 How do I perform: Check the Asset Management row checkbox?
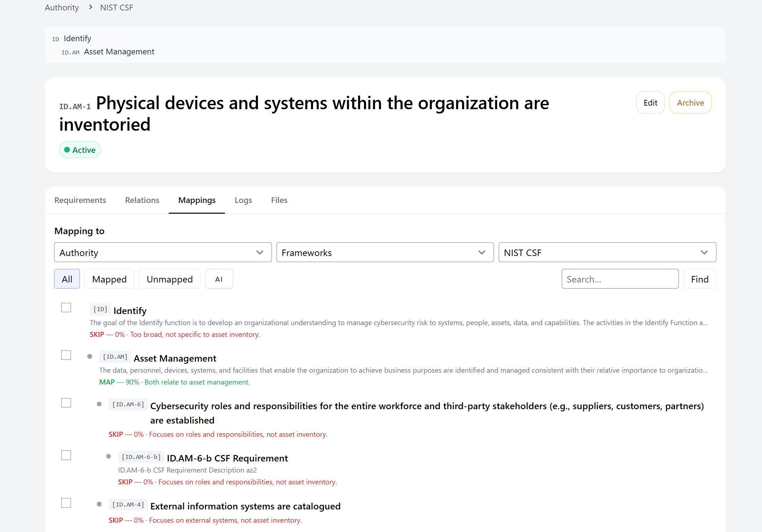click(66, 355)
